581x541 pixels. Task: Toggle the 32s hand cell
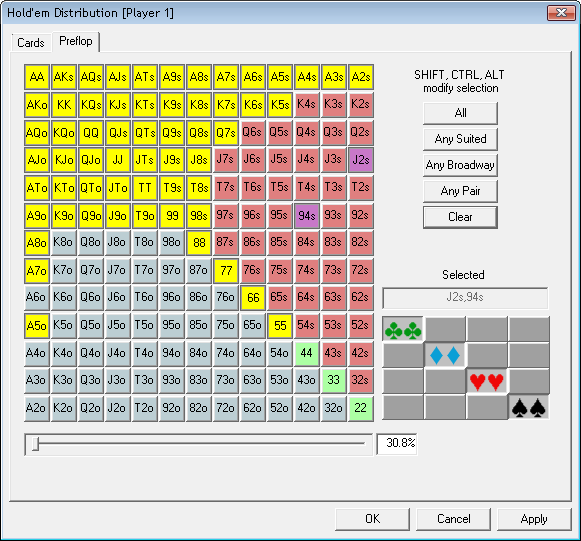(361, 380)
